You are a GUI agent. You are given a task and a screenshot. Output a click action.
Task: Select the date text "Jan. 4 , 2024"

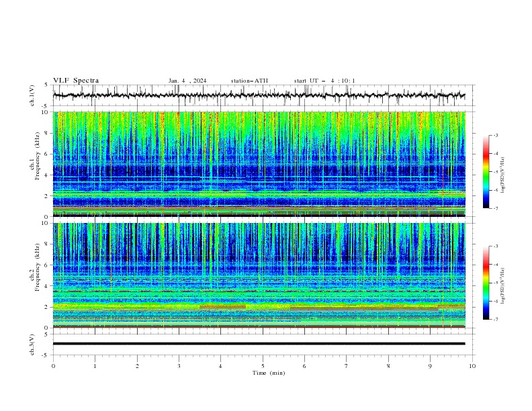click(187, 81)
